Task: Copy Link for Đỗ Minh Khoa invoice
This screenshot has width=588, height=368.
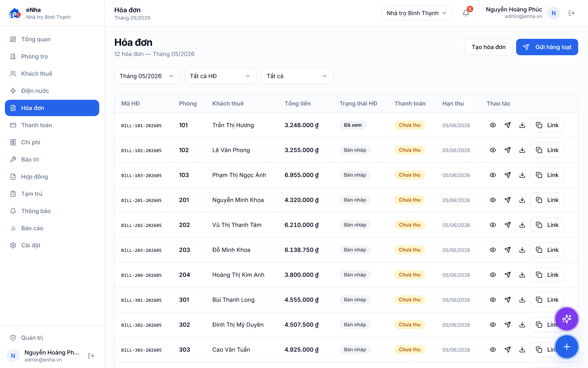Action: coord(547,250)
